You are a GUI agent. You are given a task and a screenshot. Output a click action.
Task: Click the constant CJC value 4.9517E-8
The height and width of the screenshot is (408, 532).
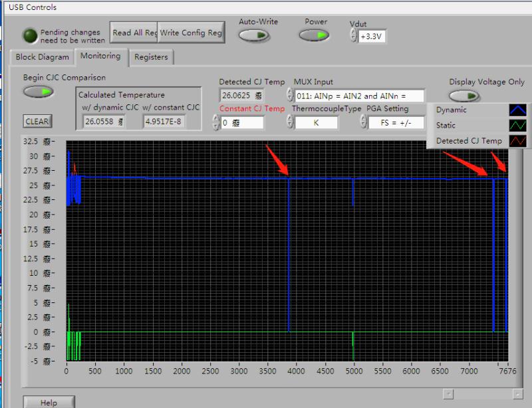point(164,122)
